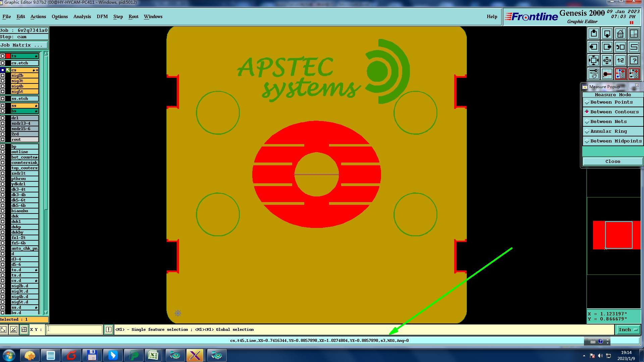
Task: Open the Options menu
Action: tap(60, 16)
